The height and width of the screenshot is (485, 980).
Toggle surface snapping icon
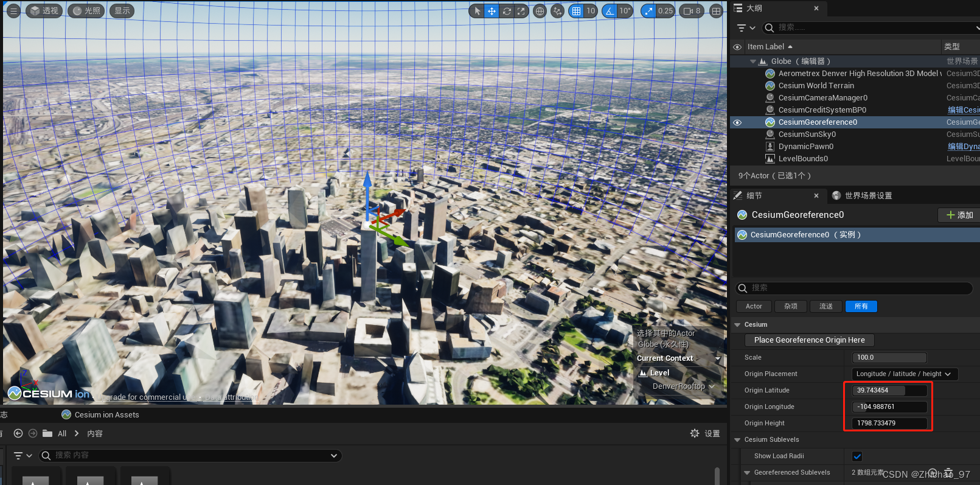tap(557, 11)
